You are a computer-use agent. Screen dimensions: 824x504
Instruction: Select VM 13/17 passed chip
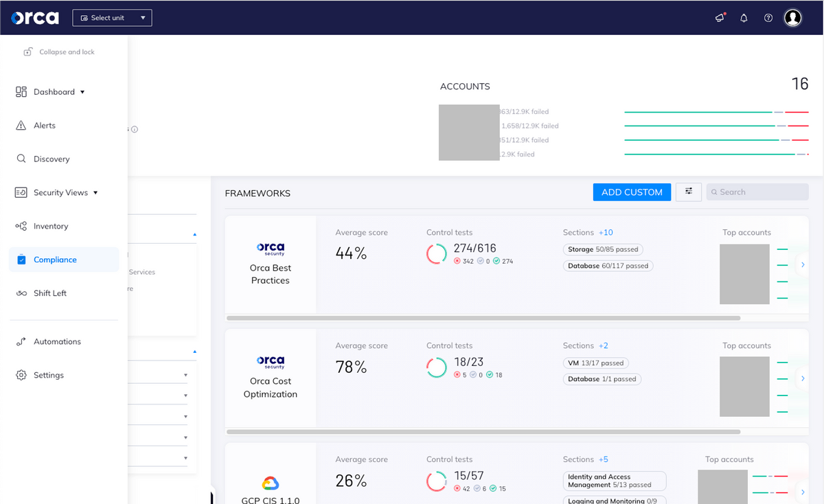596,363
